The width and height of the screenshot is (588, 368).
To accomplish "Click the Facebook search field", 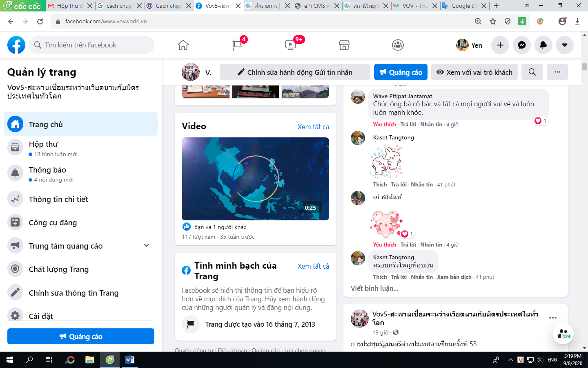I will click(x=92, y=45).
